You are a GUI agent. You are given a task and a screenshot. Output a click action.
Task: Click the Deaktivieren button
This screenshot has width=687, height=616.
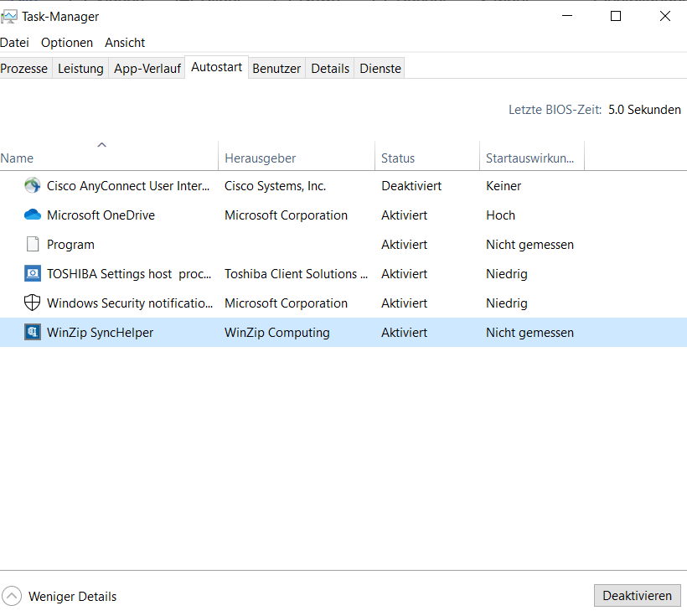(637, 595)
